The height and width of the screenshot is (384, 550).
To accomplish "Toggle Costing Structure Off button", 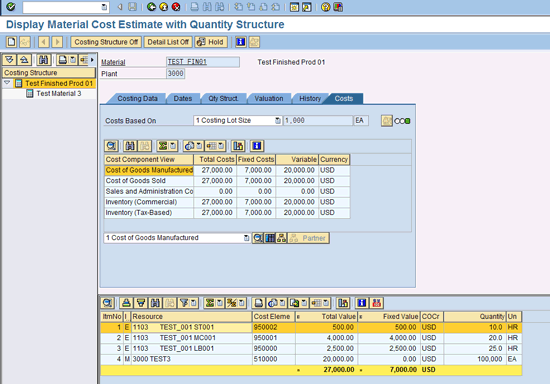I will (106, 42).
